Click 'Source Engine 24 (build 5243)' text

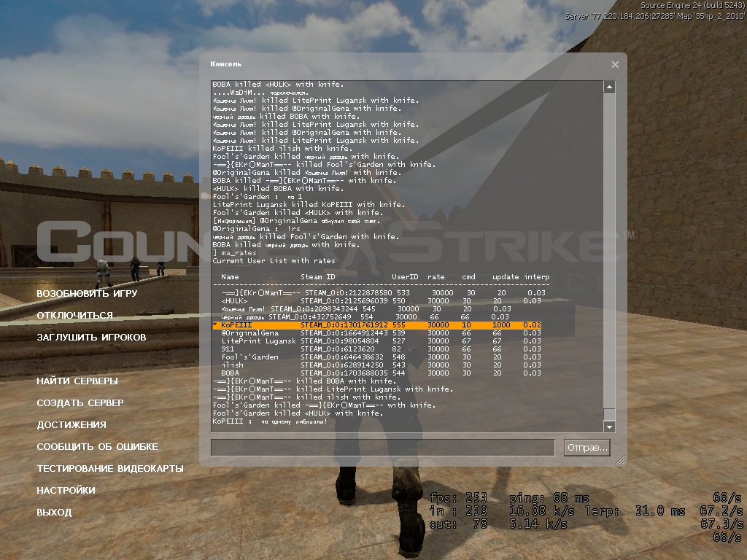pos(692,5)
